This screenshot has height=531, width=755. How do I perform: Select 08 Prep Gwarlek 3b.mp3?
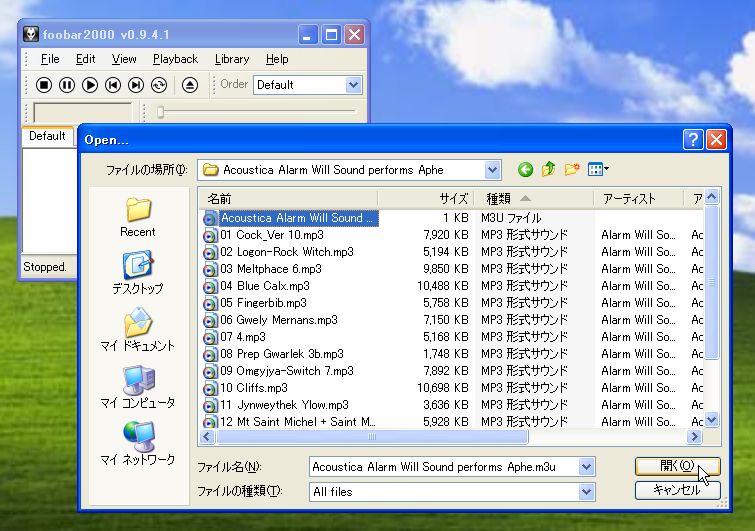(x=282, y=354)
